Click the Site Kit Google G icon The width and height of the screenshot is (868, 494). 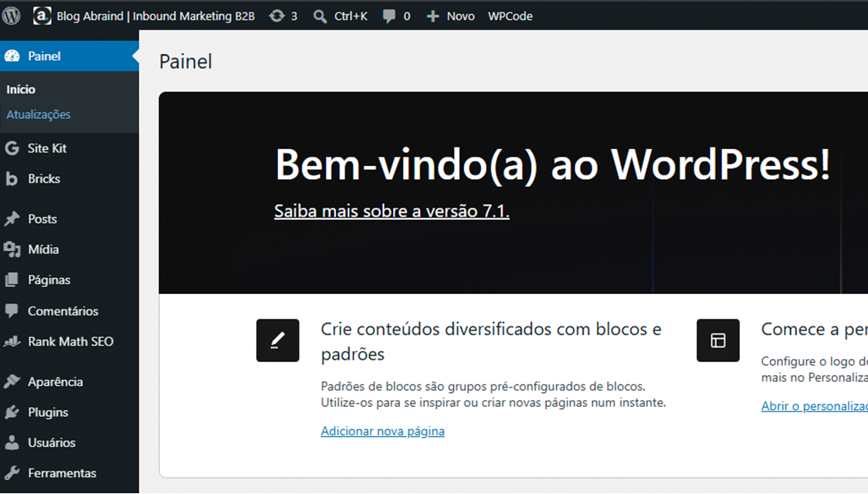tap(12, 148)
